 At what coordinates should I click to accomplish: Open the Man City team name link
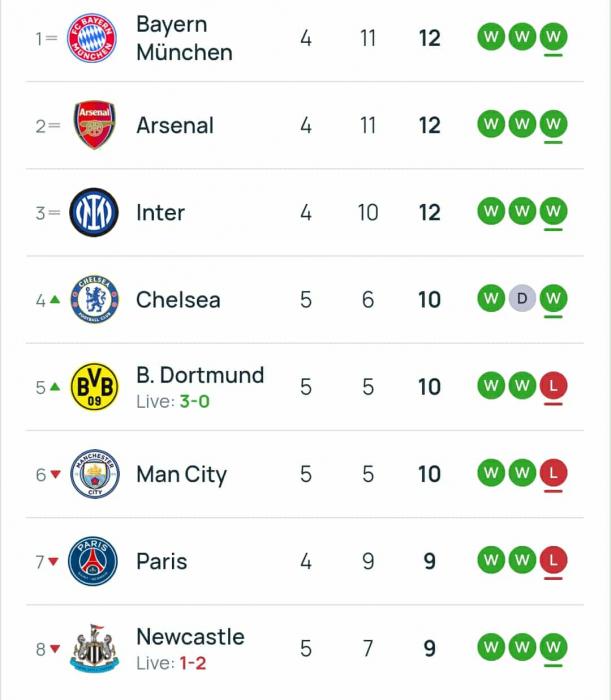[x=181, y=474]
